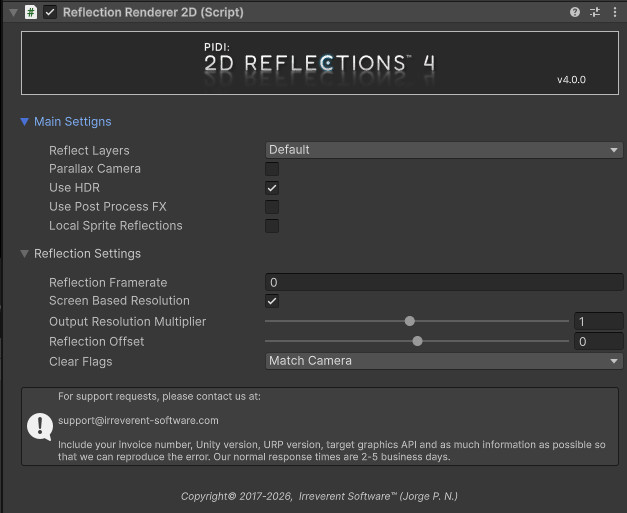627x513 pixels.
Task: Disable the Reflection Renderer 2D component checkbox
Action: [x=51, y=12]
